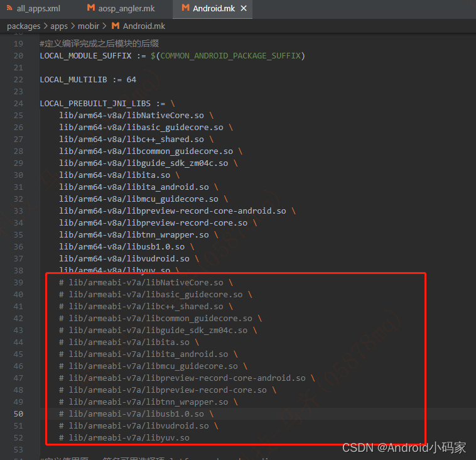Click the makefile icon in the breadcrumb
This screenshot has width=476, height=460.
(x=116, y=26)
